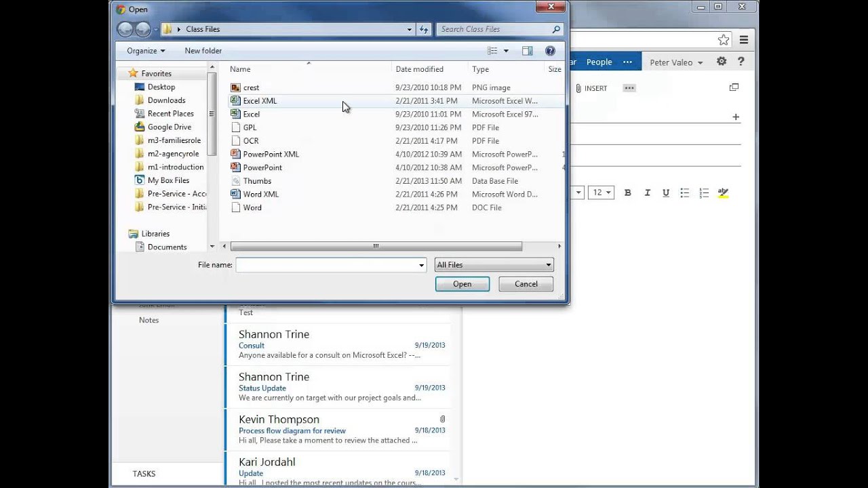Select the PowerPoint XML file icon

pos(235,154)
